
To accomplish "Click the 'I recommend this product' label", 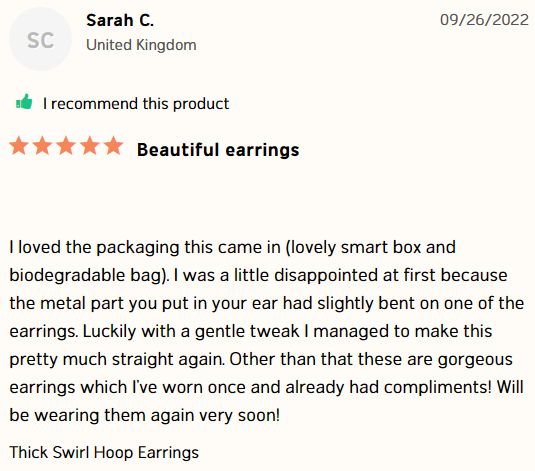I will (136, 103).
